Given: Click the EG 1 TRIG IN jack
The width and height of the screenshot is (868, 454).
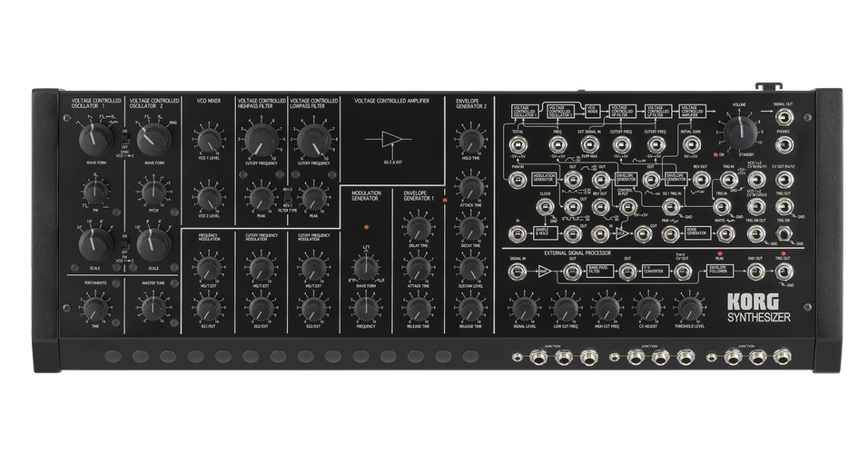Looking at the screenshot, I should click(x=672, y=206).
